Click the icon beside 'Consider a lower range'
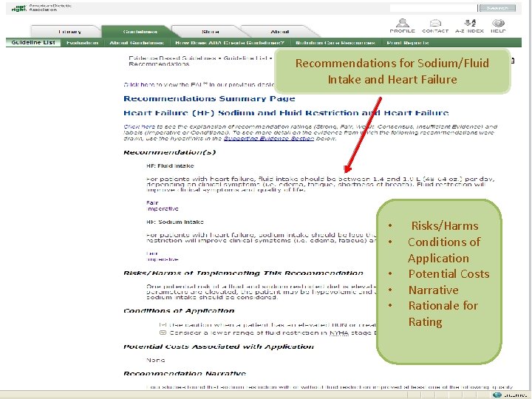532x399 pixels. [x=163, y=332]
